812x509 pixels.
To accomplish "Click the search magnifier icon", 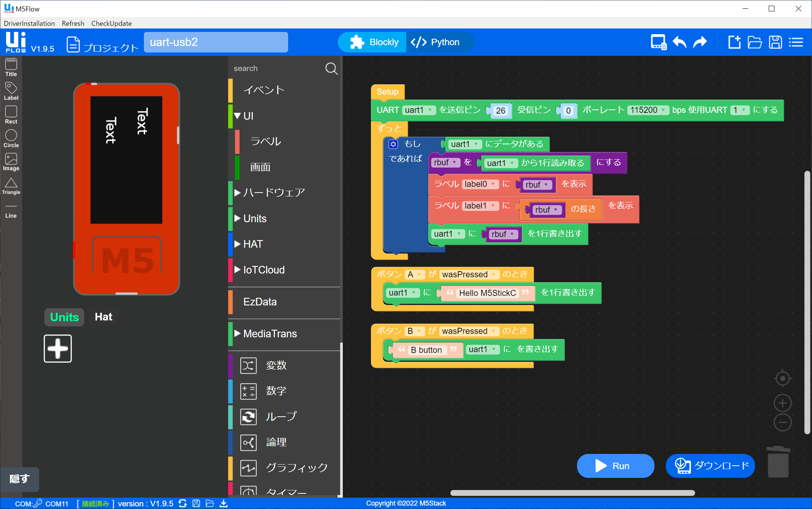I will 331,68.
